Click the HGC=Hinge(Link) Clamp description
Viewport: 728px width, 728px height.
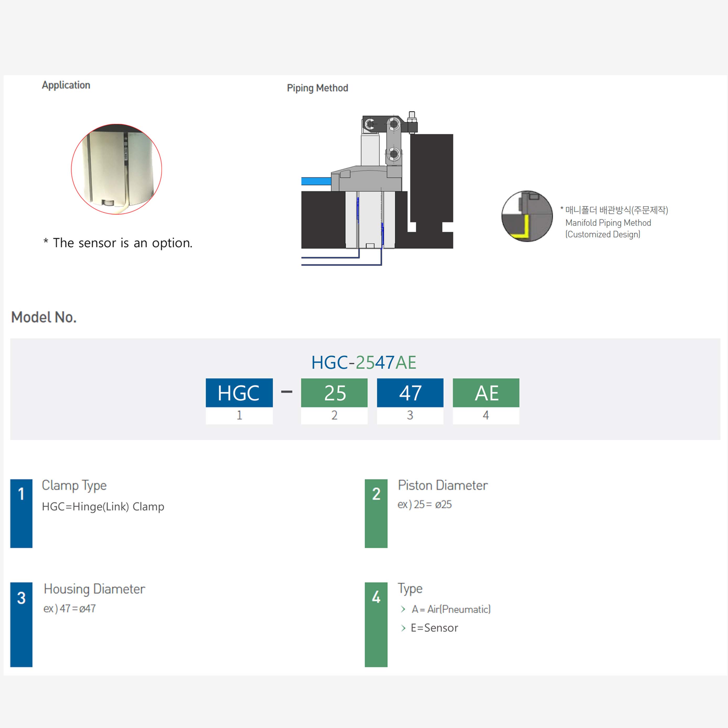click(103, 506)
